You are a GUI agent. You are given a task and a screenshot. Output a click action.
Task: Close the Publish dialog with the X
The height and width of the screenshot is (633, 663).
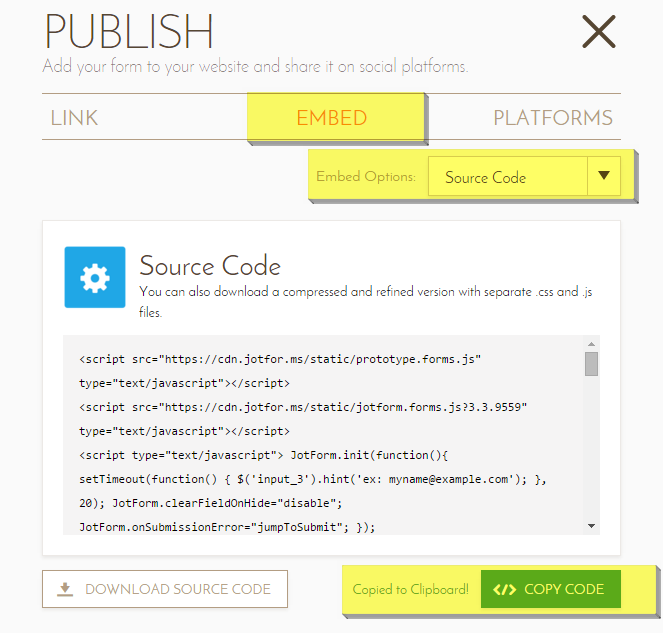[x=598, y=32]
